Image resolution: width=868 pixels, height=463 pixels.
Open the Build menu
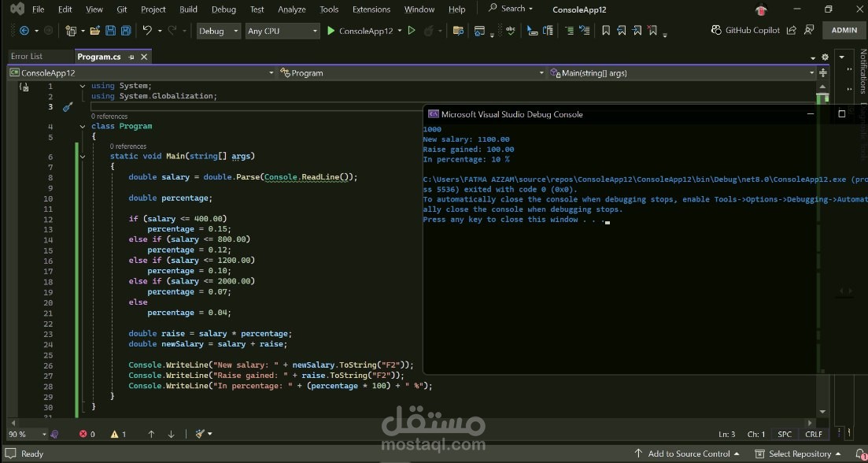(188, 9)
